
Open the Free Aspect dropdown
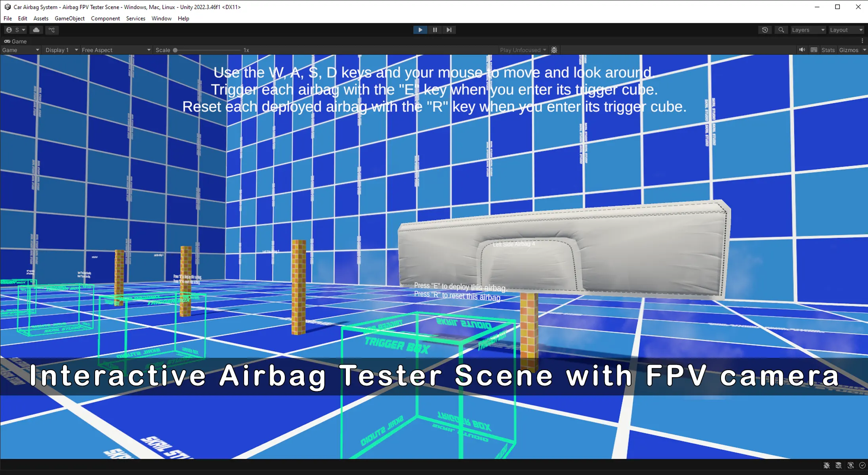click(116, 50)
